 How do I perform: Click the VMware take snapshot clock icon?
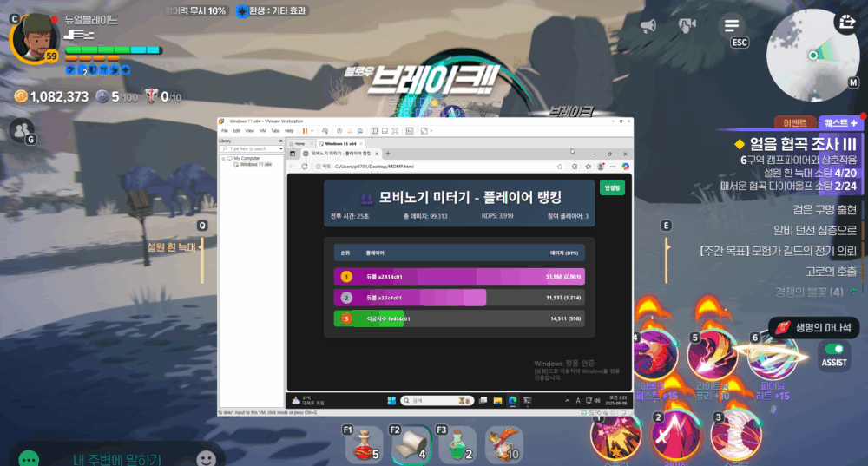pyautogui.click(x=339, y=131)
